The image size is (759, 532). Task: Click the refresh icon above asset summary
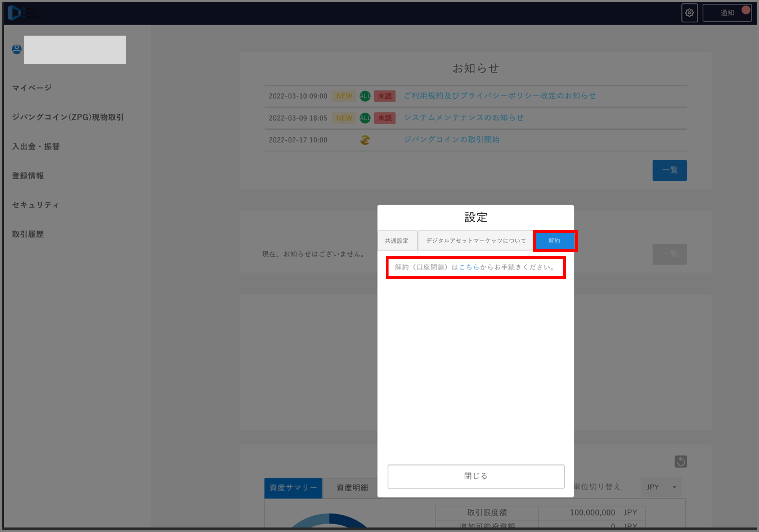coord(681,461)
